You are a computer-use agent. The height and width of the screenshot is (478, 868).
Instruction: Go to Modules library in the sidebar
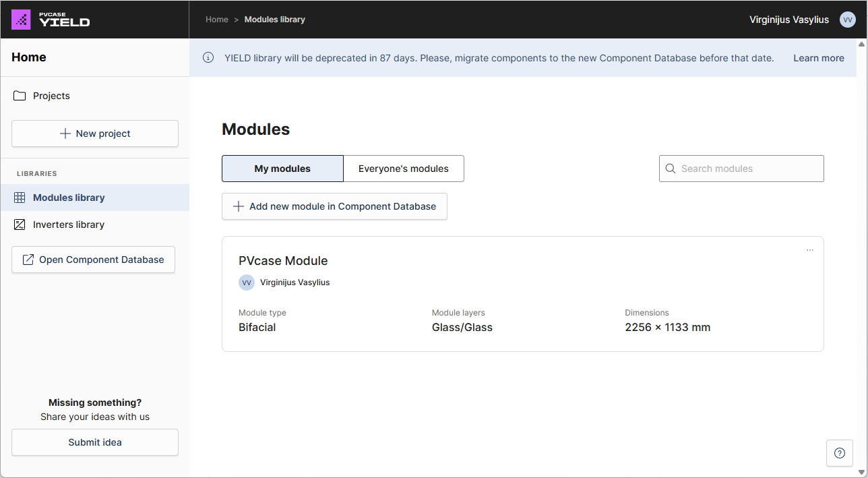tap(94, 198)
